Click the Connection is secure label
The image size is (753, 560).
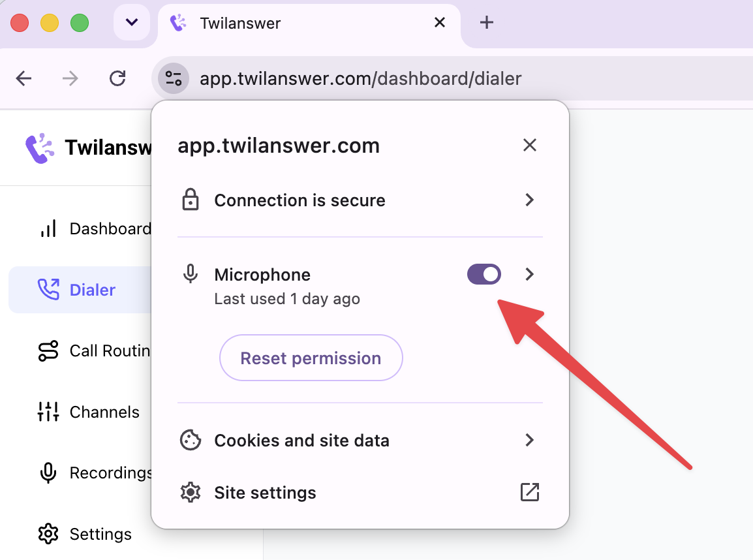300,200
